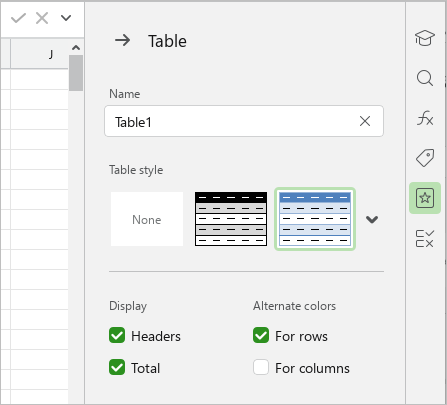Click the Name field containing Table1
The height and width of the screenshot is (405, 447).
tap(244, 121)
